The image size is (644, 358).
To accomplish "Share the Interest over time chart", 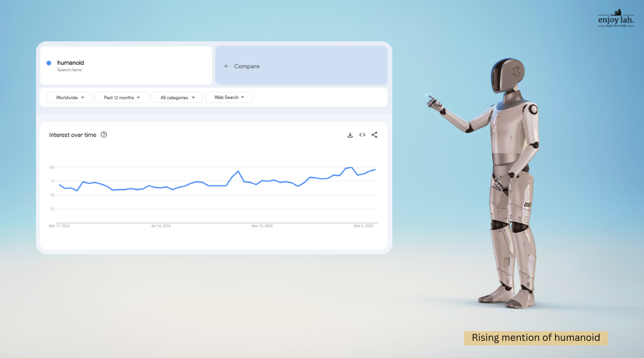I will pos(374,135).
